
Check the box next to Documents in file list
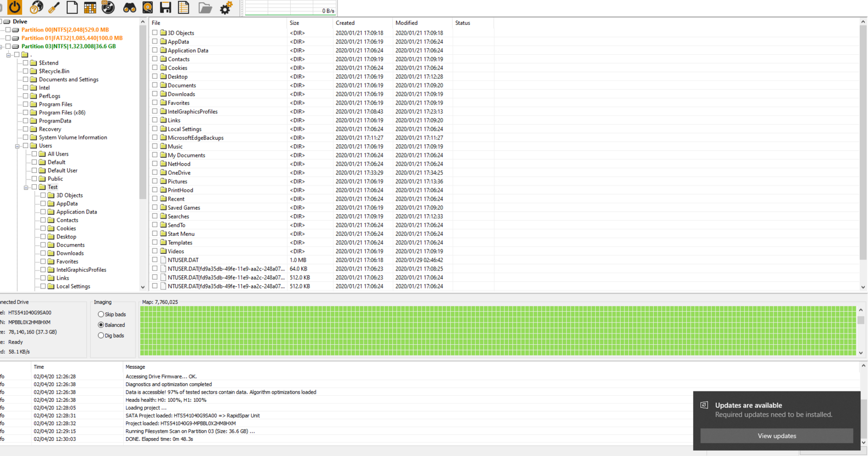tap(155, 85)
